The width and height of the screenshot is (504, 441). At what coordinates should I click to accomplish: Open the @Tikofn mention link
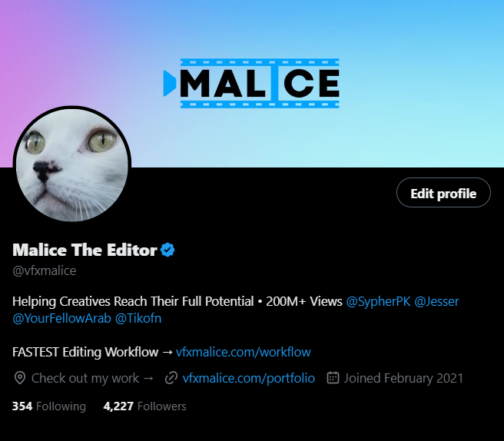(x=138, y=319)
